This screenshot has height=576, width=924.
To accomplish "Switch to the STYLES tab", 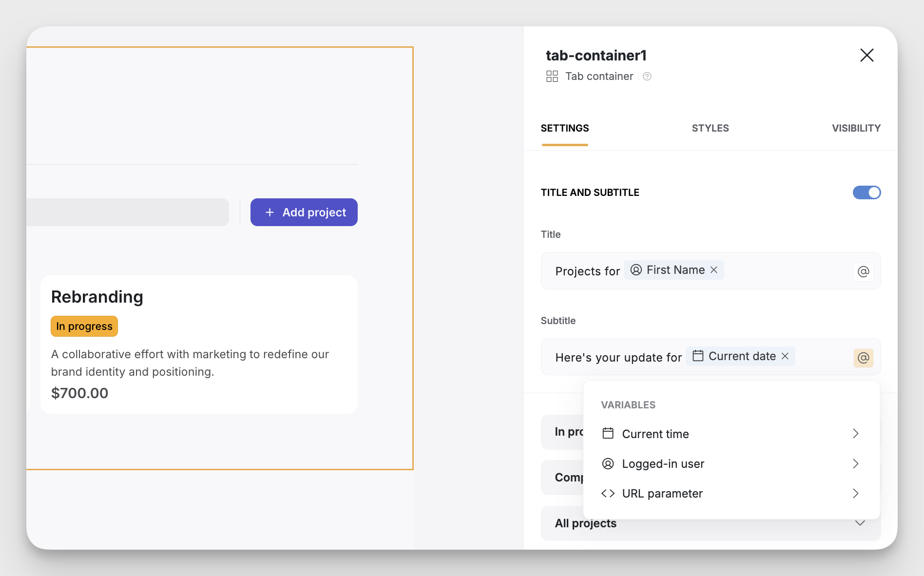I will [x=710, y=128].
